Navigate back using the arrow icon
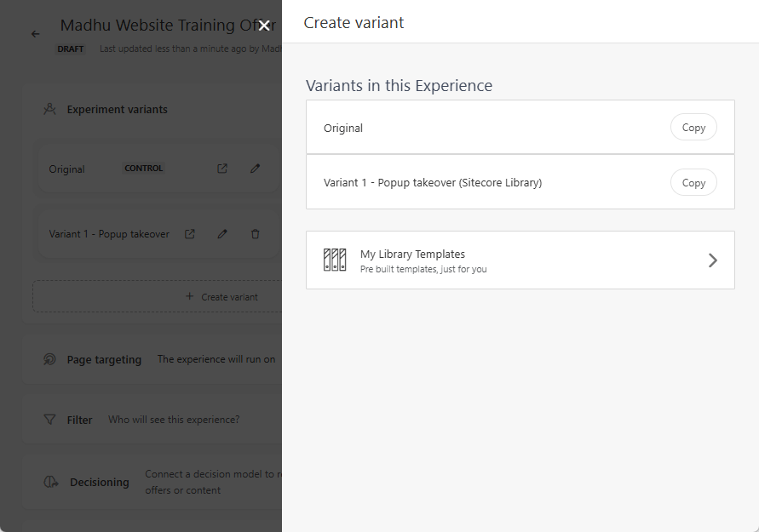 pyautogui.click(x=35, y=34)
